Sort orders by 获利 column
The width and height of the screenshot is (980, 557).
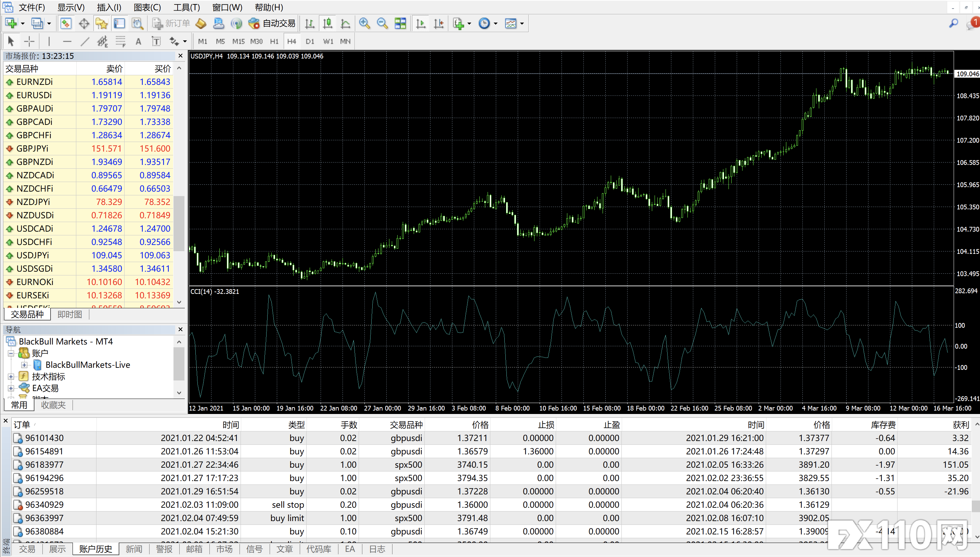pyautogui.click(x=934, y=425)
